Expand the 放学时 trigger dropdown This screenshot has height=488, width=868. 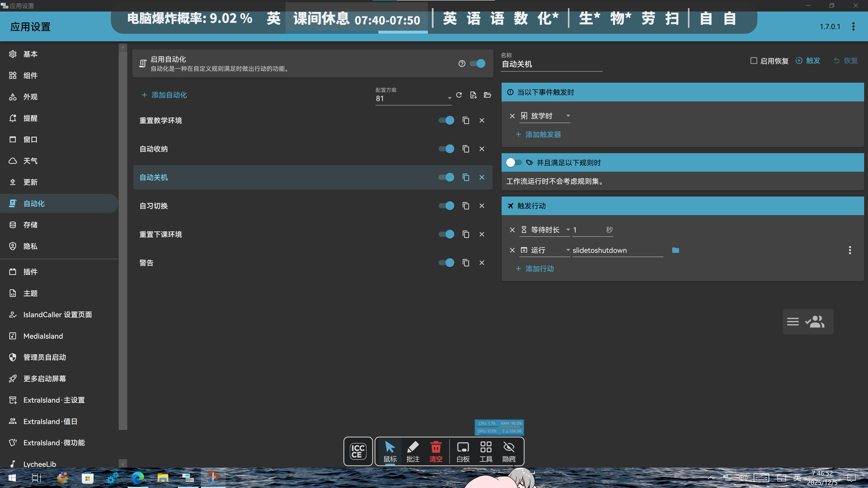pyautogui.click(x=568, y=116)
